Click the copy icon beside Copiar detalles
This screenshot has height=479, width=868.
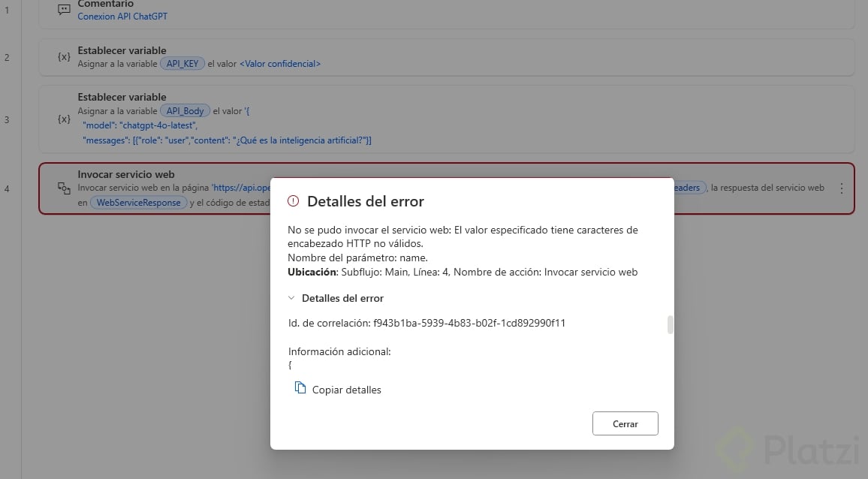[x=300, y=387]
